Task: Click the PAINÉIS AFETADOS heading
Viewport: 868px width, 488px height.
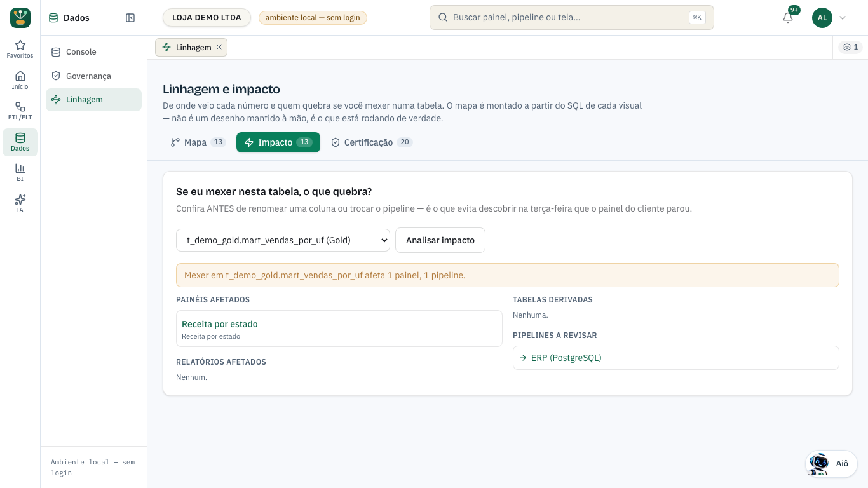Action: click(213, 300)
